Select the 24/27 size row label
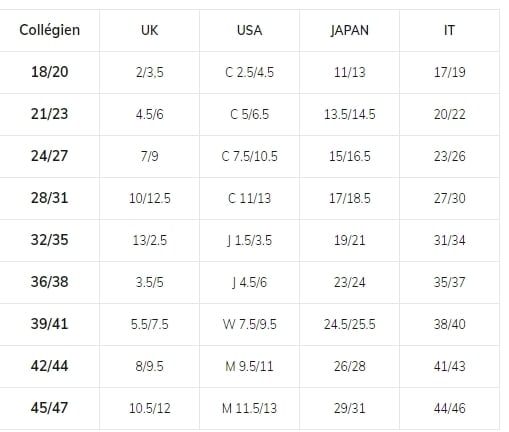Image resolution: width=509 pixels, height=432 pixels. 50,156
